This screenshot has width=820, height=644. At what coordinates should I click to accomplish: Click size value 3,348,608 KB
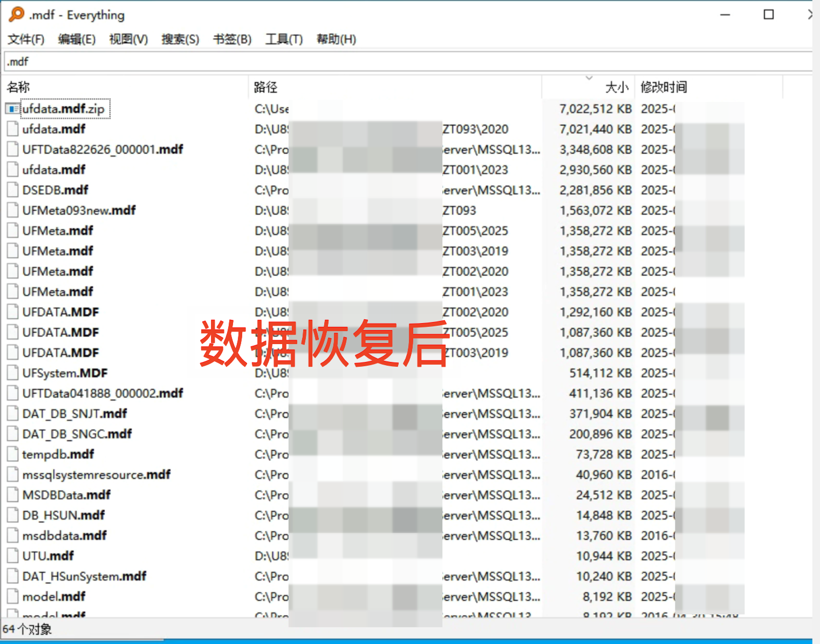[x=596, y=149]
